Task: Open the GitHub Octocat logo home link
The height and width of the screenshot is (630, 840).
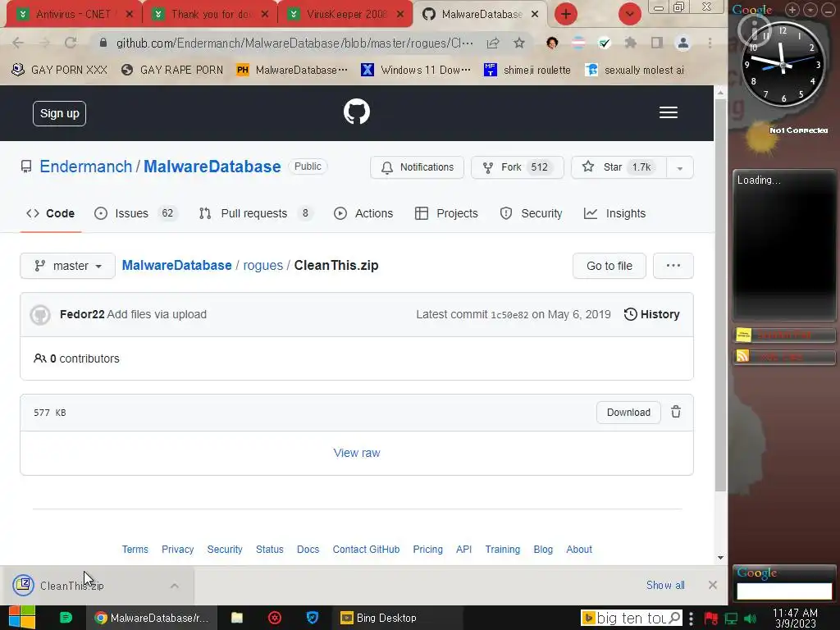Action: click(357, 112)
